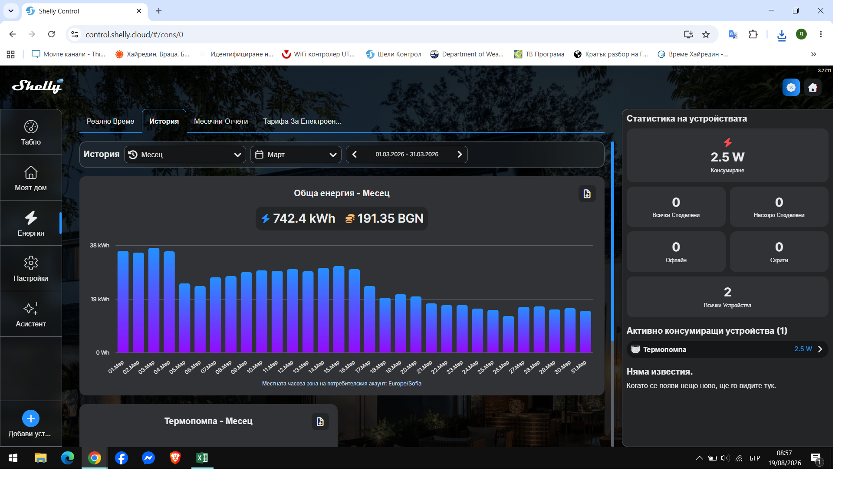
Task: Click the 01.Мар bar in energy chart
Action: pyautogui.click(x=123, y=302)
